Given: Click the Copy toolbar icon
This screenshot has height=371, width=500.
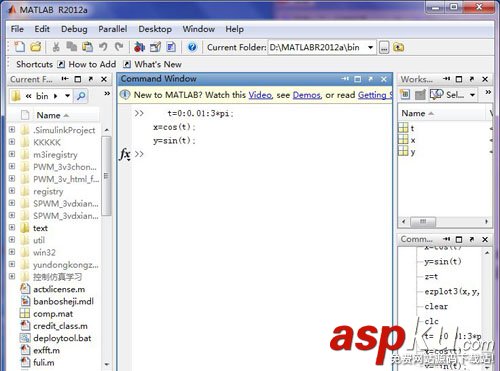Looking at the screenshot, I should 71,47.
